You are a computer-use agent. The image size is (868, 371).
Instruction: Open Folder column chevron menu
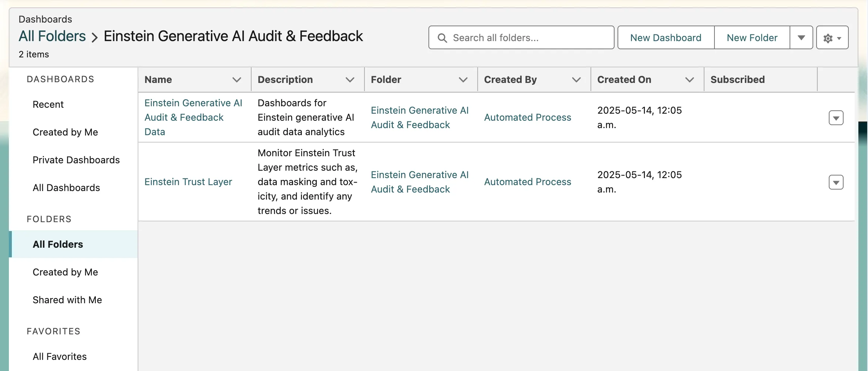pos(463,80)
